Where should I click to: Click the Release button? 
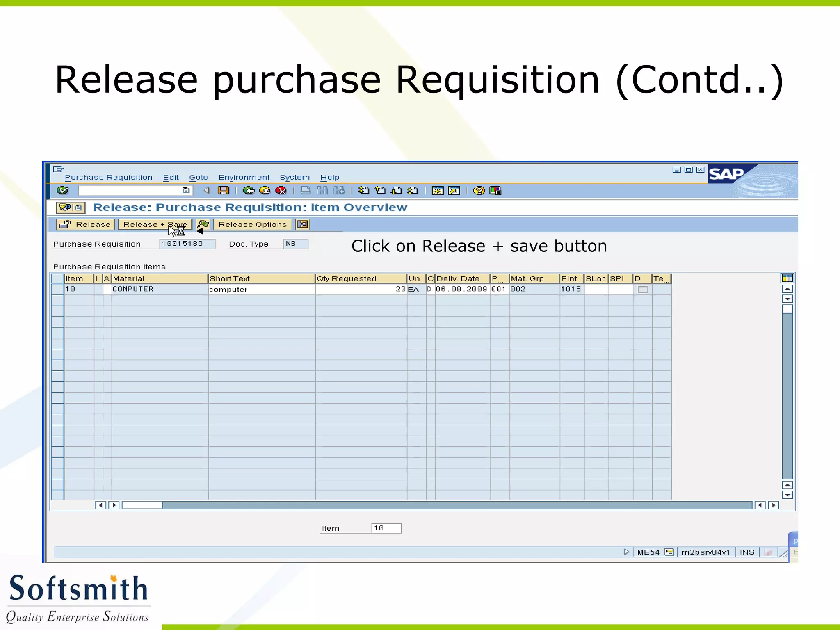(85, 224)
